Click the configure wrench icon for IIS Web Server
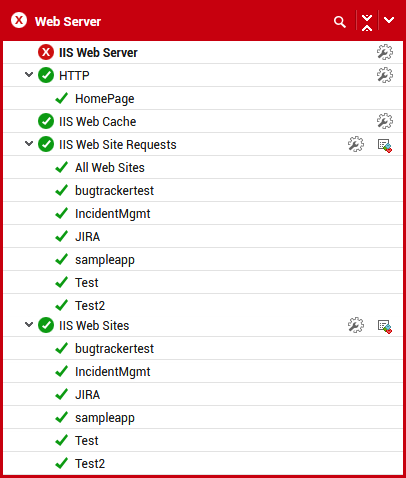This screenshot has width=406, height=478. (385, 52)
